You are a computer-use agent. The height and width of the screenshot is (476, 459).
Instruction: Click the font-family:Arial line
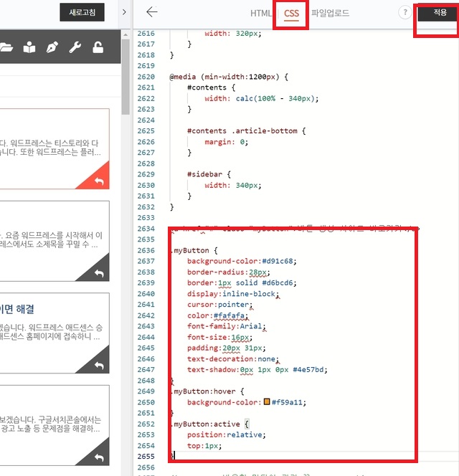(227, 326)
